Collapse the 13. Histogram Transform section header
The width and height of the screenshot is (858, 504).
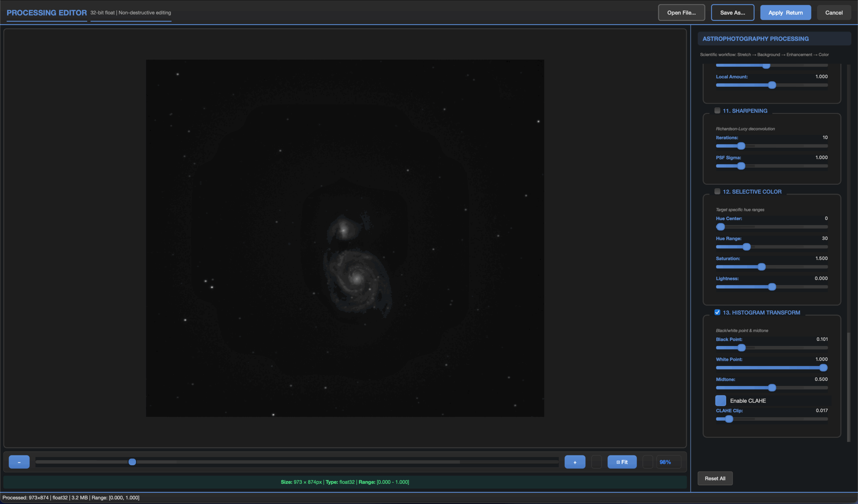[x=761, y=312]
